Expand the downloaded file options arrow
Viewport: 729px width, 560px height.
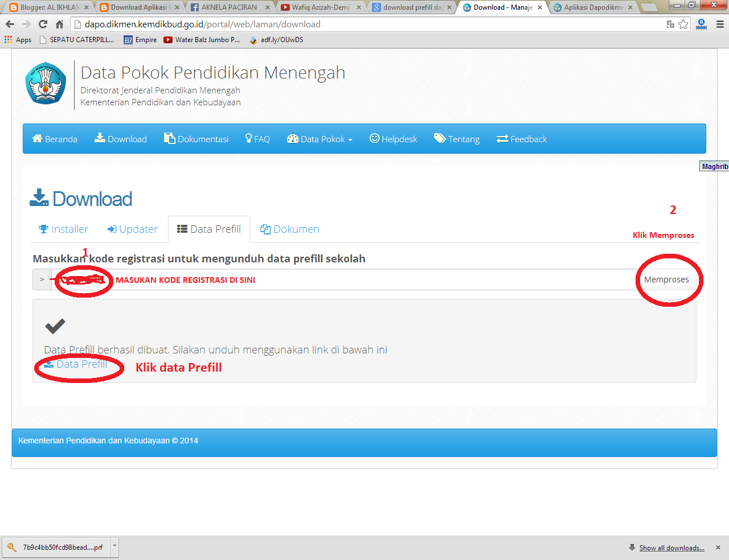pyautogui.click(x=114, y=547)
